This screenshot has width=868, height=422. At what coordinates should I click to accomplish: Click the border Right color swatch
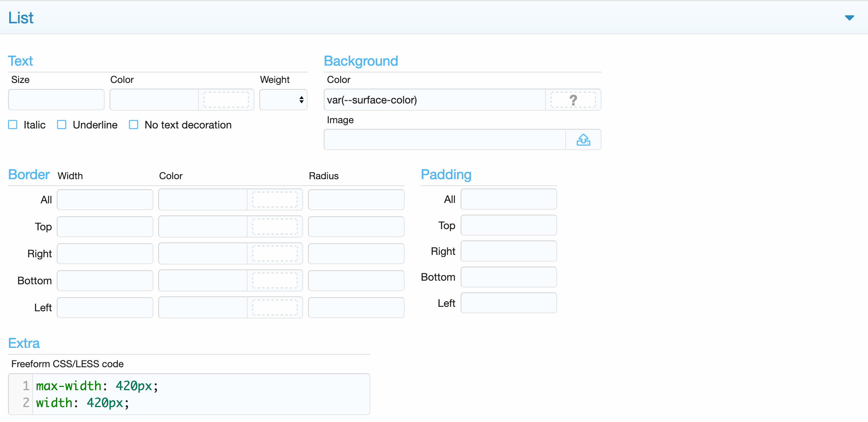pos(275,254)
